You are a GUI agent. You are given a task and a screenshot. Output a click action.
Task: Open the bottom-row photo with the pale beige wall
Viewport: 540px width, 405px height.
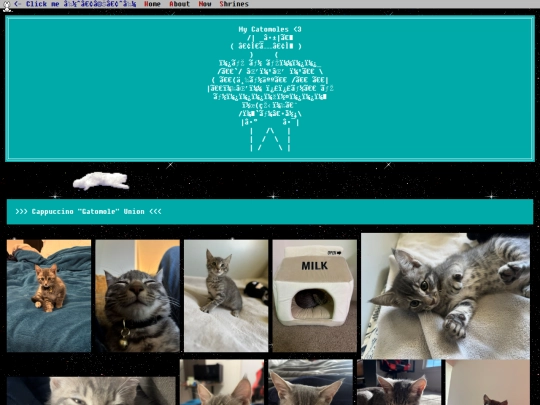pyautogui.click(x=488, y=382)
